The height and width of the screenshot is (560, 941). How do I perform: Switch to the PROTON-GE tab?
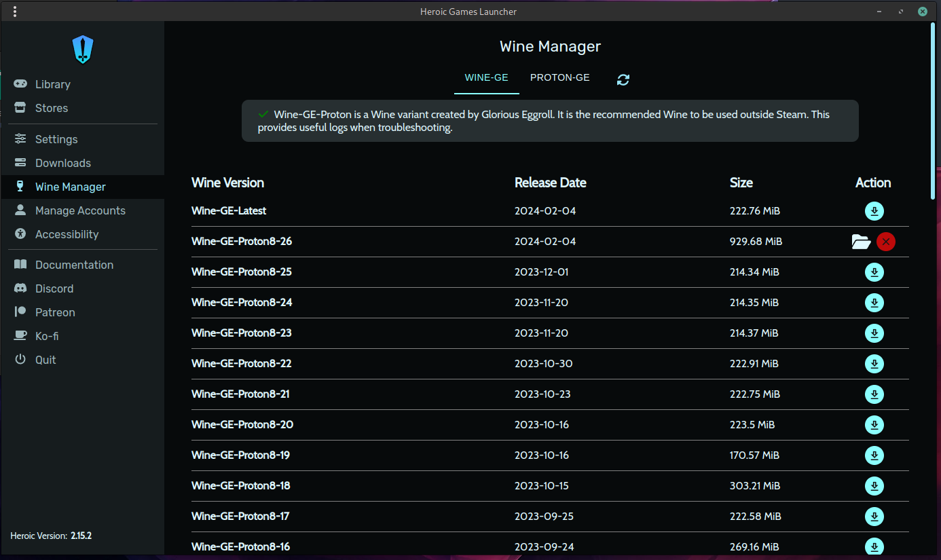(560, 77)
